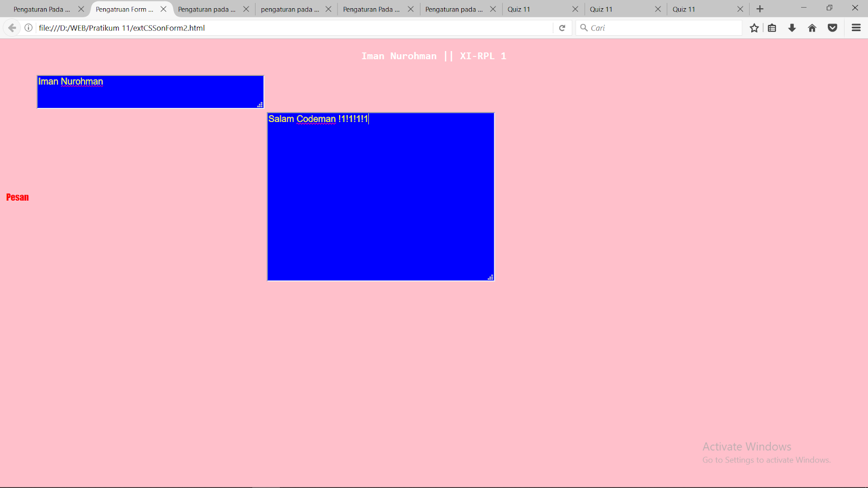Open the Downloads panel

point(792,28)
